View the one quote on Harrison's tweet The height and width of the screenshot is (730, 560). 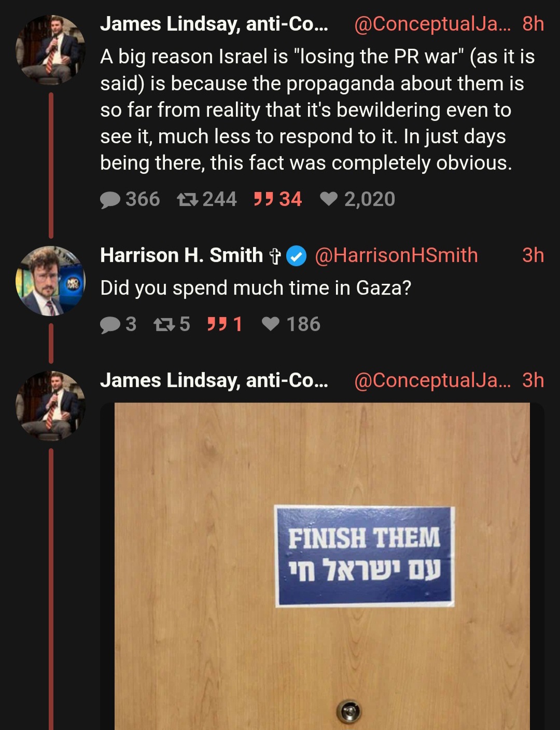224,324
